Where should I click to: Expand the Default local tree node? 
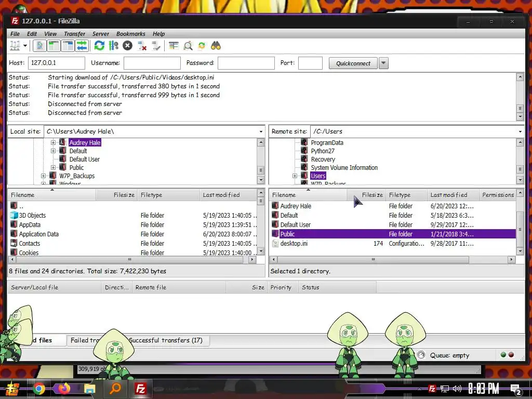[x=54, y=151]
